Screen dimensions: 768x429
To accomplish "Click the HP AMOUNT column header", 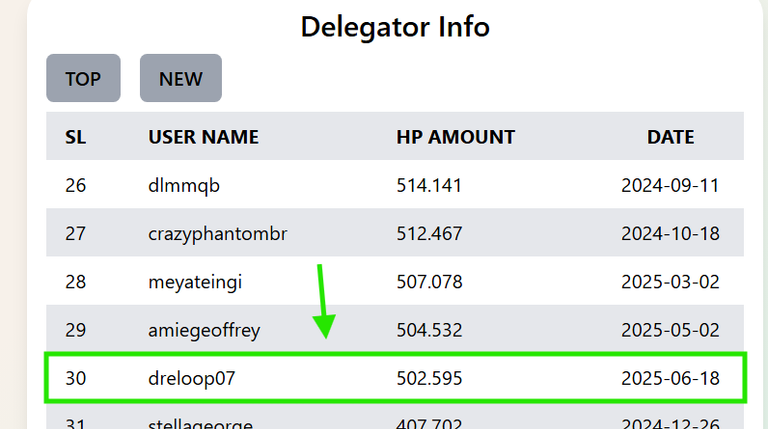I will tap(455, 137).
